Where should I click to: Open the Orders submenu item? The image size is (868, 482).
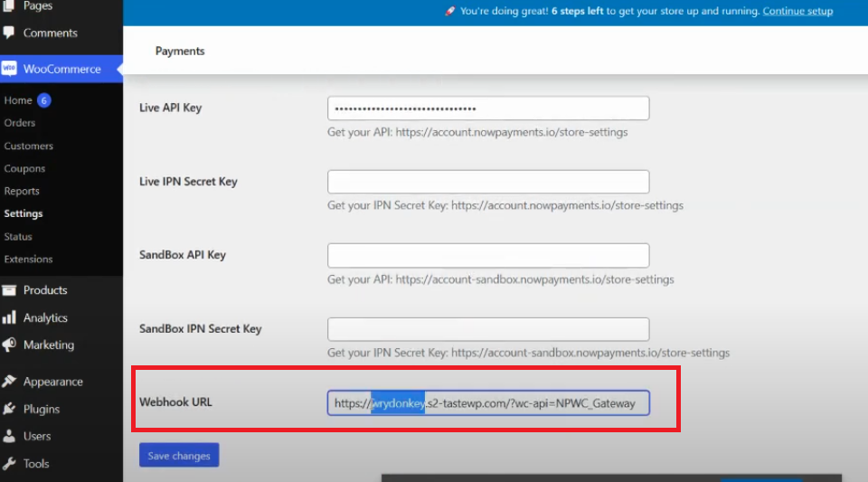20,123
